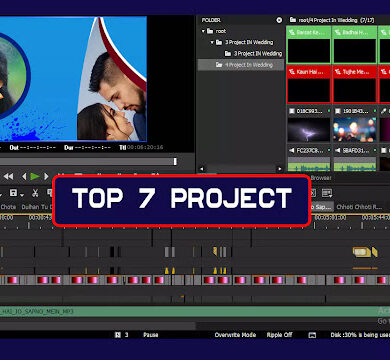
Task: Open the dropdown arrow beside Save icon
Action: tap(22, 195)
